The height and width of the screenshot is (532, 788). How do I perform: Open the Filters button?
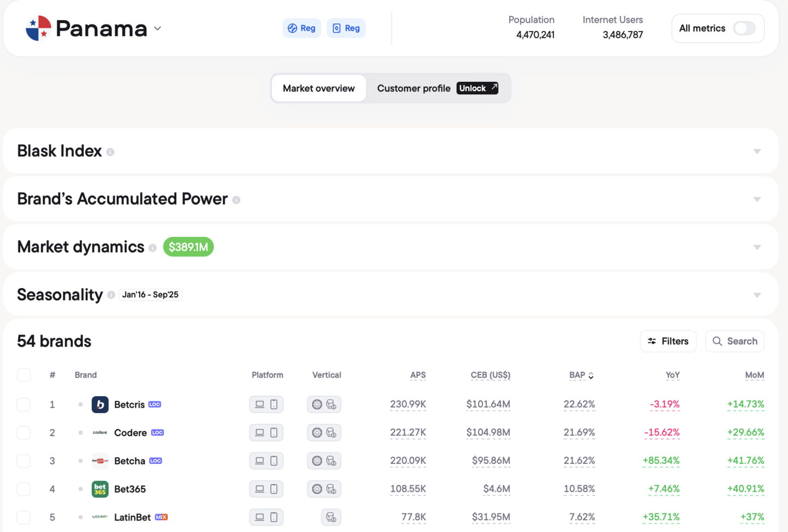click(668, 341)
